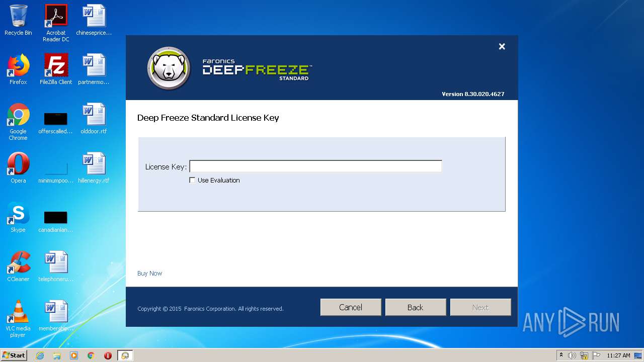This screenshot has width=644, height=362.
Task: Open media player taskbar icon
Action: [74, 355]
